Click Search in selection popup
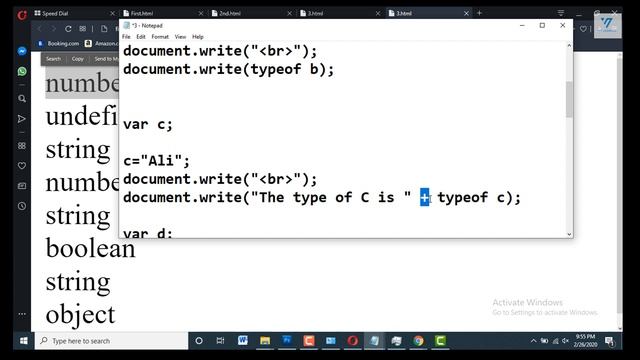The height and width of the screenshot is (360, 640). (x=53, y=59)
